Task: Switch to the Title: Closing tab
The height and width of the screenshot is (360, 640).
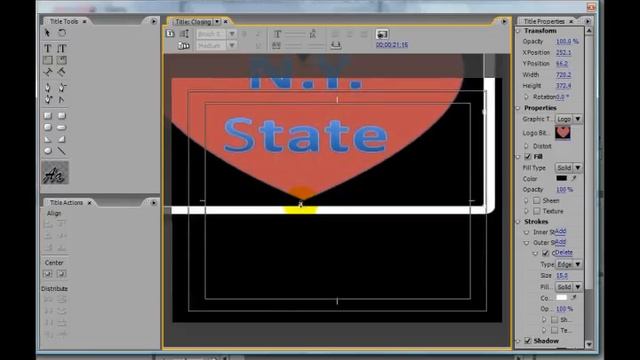Action: pos(193,22)
